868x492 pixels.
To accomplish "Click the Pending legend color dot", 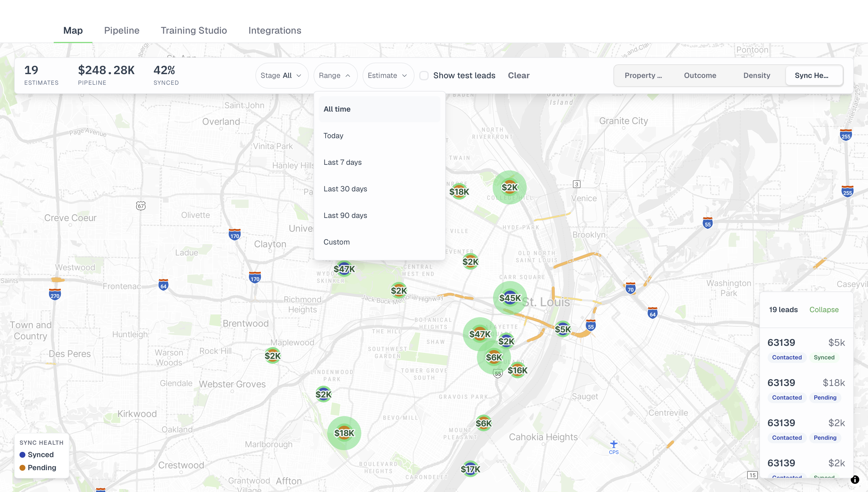I will click(23, 468).
